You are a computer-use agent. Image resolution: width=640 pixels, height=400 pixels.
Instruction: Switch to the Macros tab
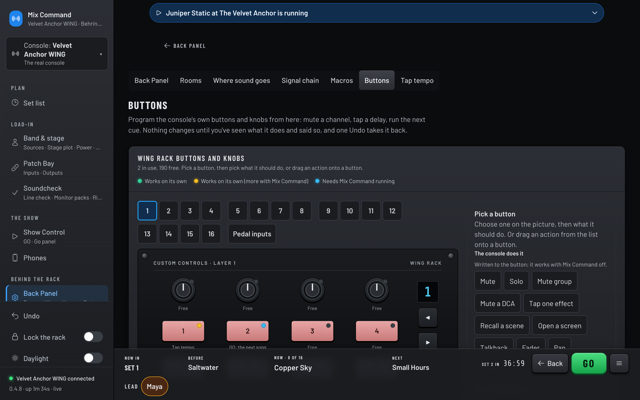(342, 80)
